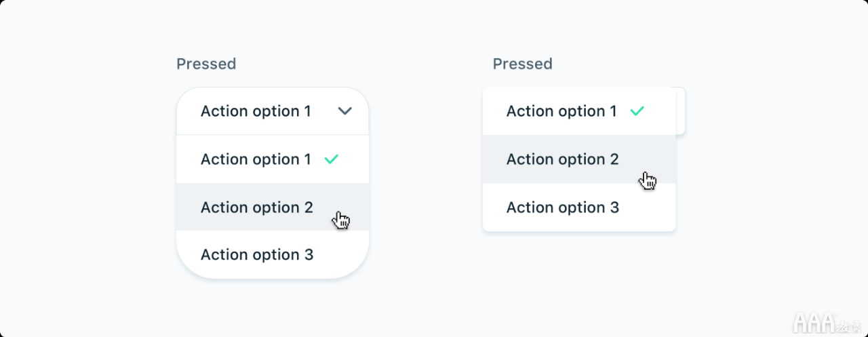Click the green checkmark in the rounded dropdown list
The width and height of the screenshot is (868, 337).
pos(331,159)
